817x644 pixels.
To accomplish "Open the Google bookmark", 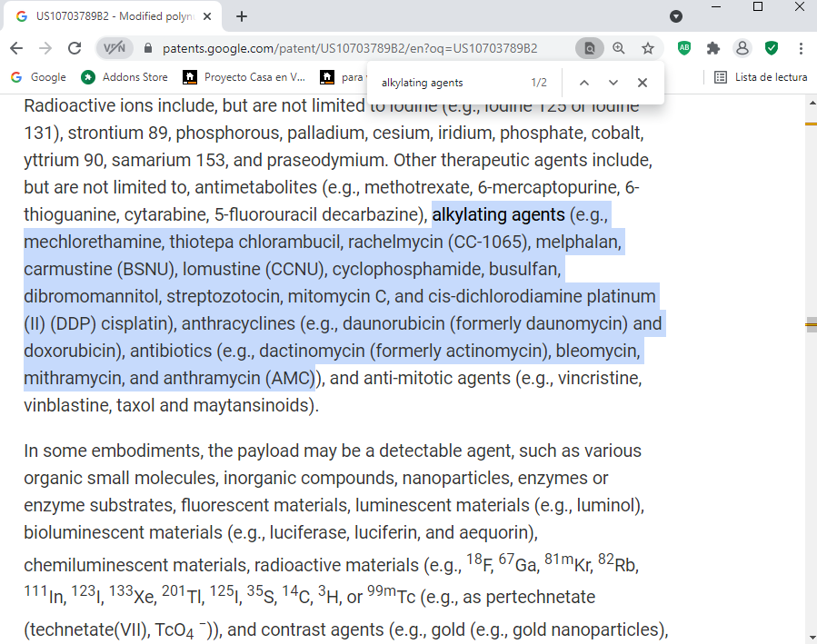I will 39,77.
